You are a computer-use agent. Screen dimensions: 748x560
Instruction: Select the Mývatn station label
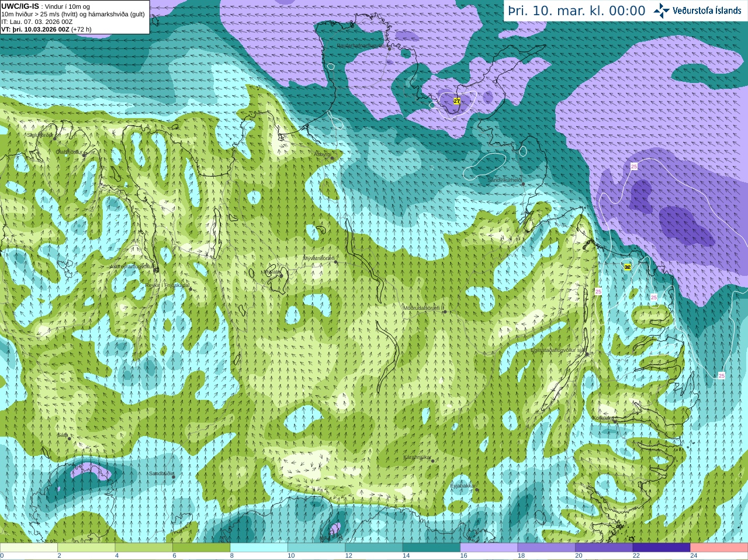click(x=271, y=272)
